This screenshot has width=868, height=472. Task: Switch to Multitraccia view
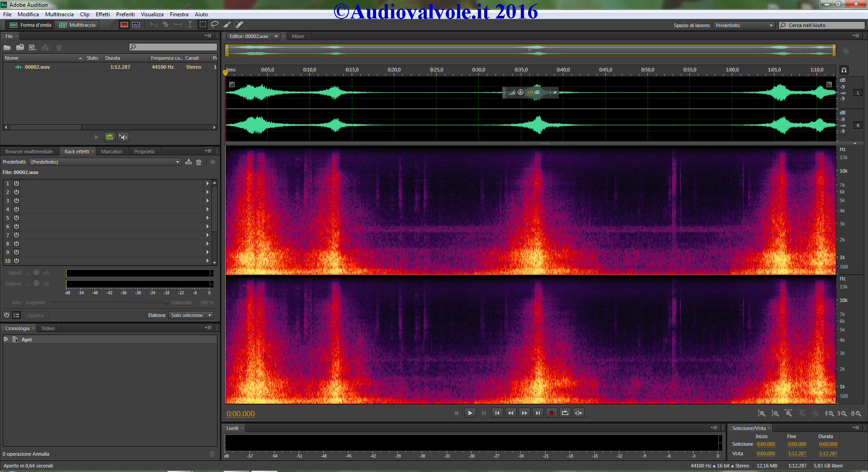(x=77, y=25)
